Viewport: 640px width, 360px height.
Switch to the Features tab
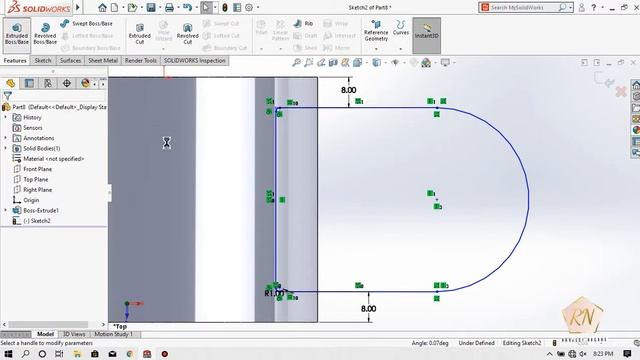click(x=15, y=60)
